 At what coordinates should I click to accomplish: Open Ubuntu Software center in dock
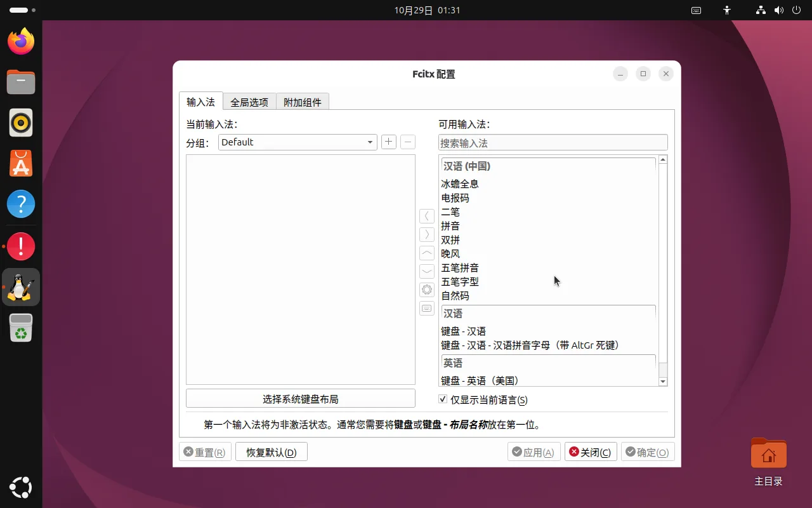pyautogui.click(x=21, y=163)
